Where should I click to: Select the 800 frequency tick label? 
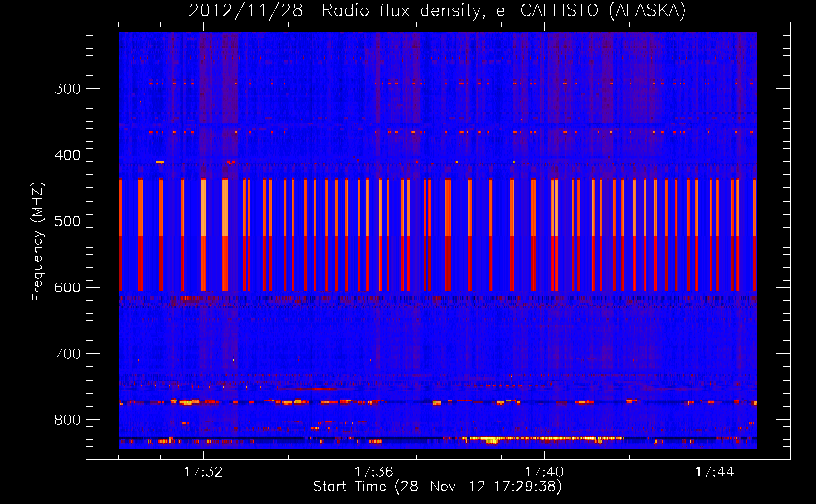(68, 420)
